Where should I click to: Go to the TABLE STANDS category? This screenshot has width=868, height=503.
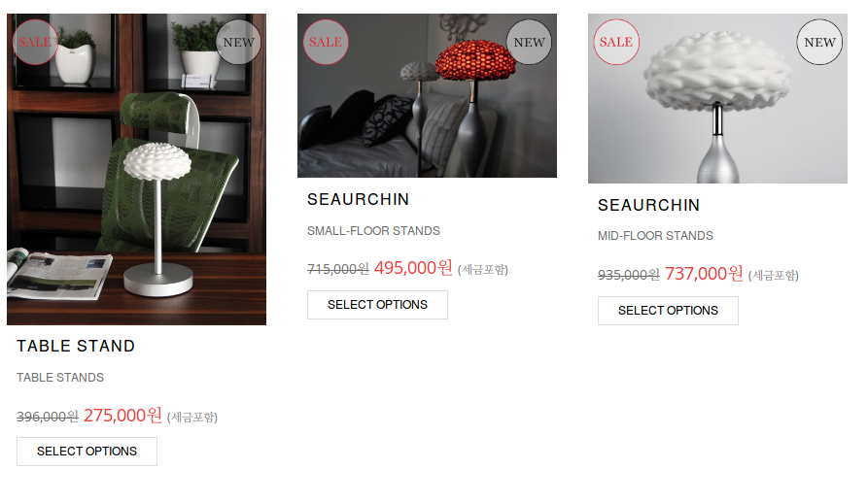[60, 378]
